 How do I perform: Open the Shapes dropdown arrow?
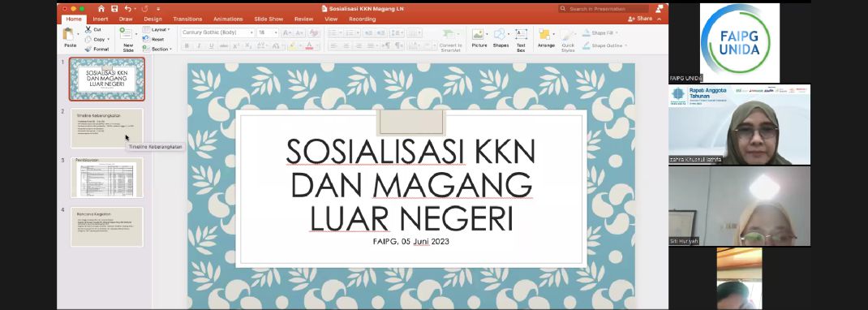point(508,34)
